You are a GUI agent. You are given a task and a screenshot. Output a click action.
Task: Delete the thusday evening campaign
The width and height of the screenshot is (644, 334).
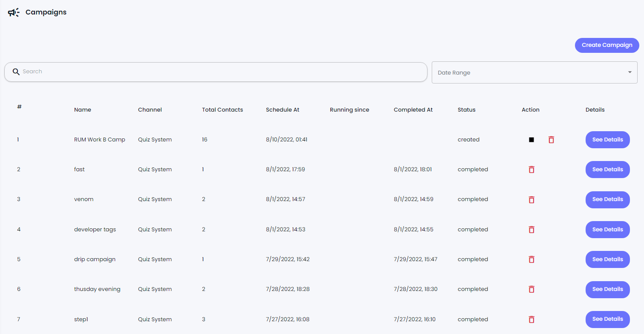[531, 289]
